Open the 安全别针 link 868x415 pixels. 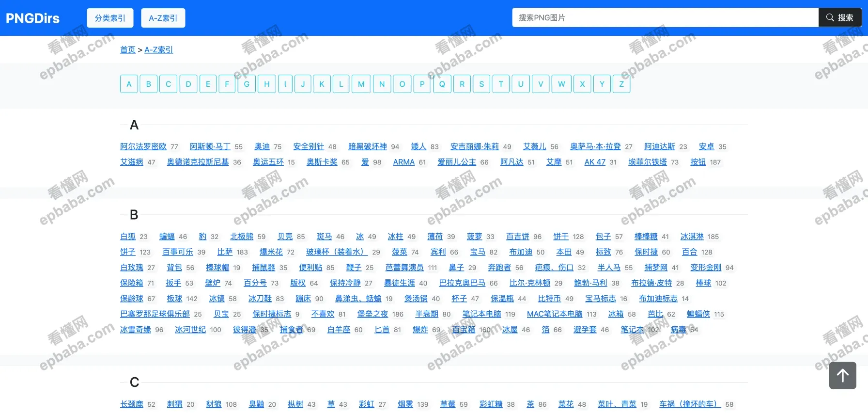pos(309,146)
